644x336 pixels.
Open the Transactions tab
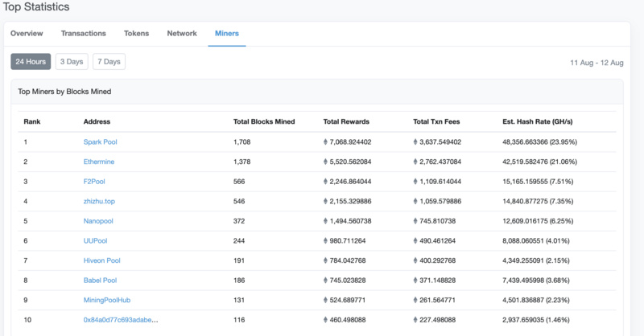coord(83,34)
